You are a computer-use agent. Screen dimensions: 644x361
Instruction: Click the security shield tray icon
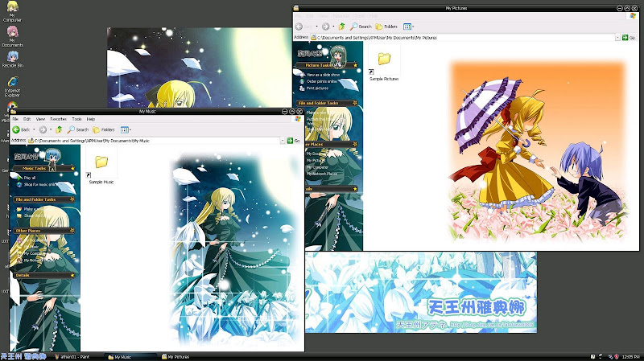617,356
